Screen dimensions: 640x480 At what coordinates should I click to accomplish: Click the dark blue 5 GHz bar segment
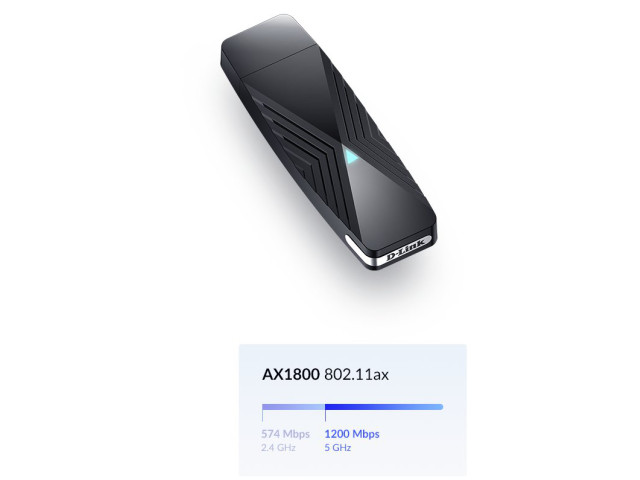[384, 407]
